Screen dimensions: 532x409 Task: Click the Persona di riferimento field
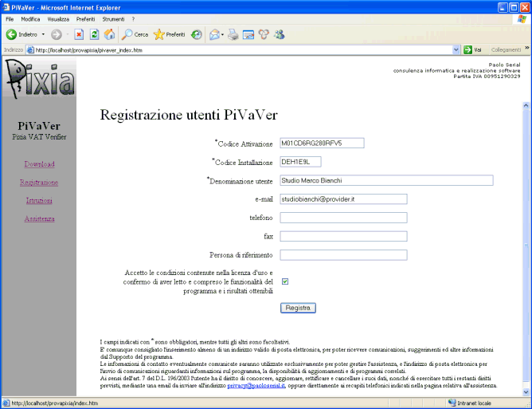point(343,255)
